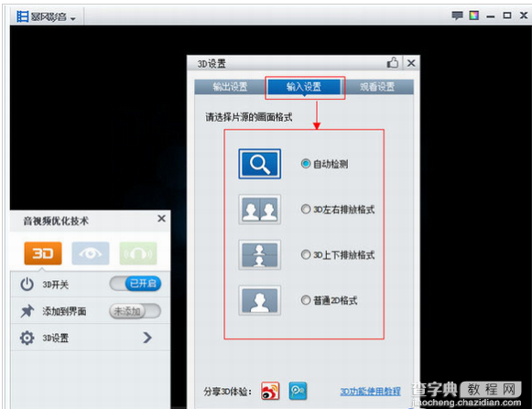Toggle the 添加到界面 switch showing 未添加

coord(136,311)
